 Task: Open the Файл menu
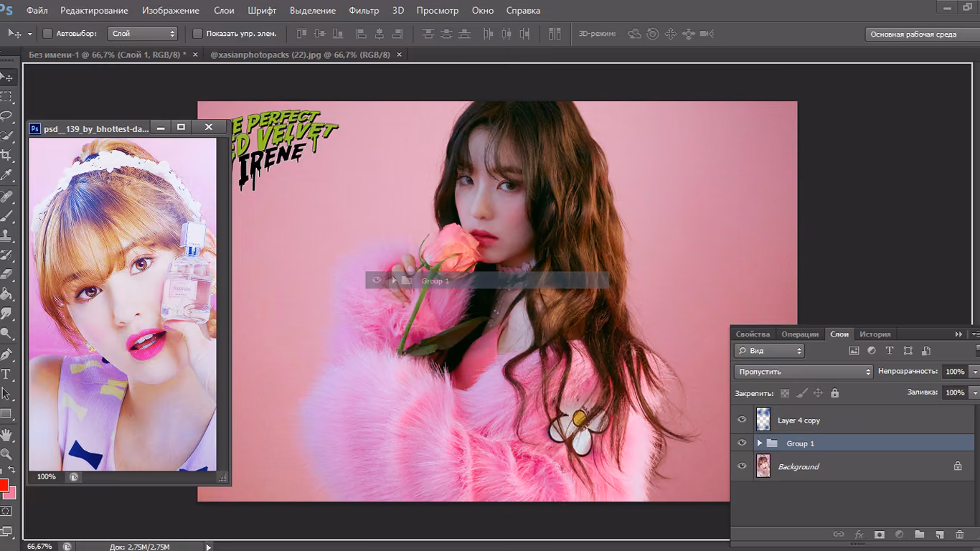pyautogui.click(x=37, y=11)
